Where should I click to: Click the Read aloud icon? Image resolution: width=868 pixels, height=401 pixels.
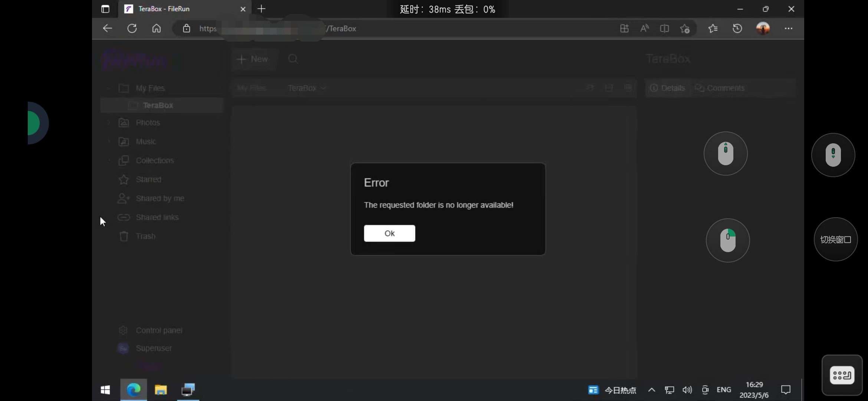click(x=644, y=28)
